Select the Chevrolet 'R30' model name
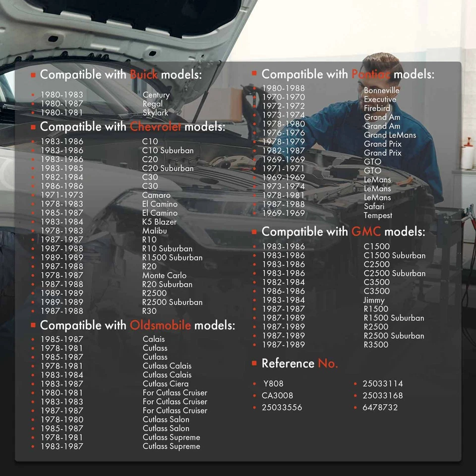The height and width of the screenshot is (476, 476). click(149, 311)
